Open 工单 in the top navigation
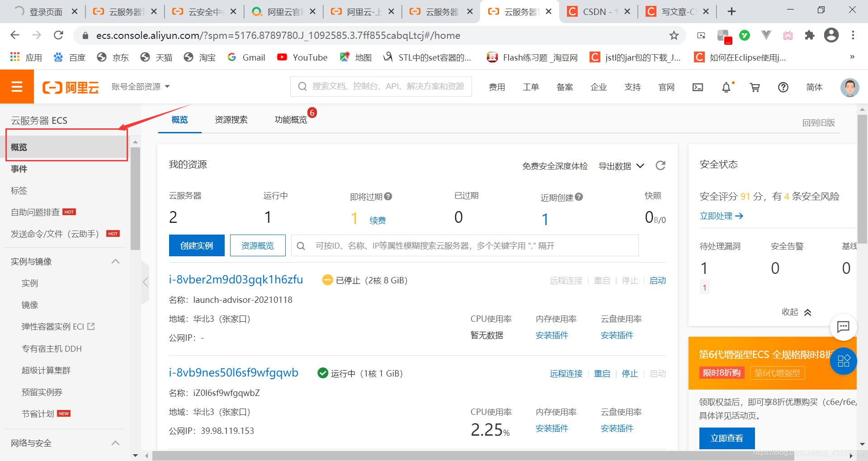868x461 pixels. (x=531, y=87)
